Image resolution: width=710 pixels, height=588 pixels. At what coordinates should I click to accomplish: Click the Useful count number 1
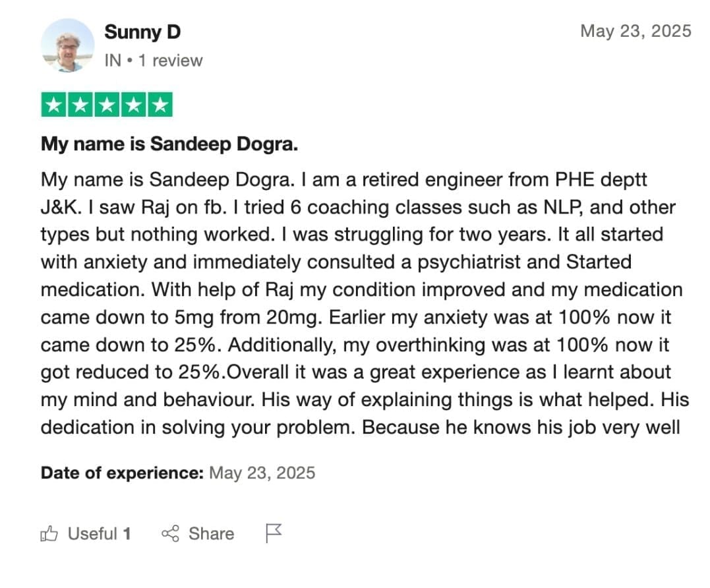(x=127, y=534)
